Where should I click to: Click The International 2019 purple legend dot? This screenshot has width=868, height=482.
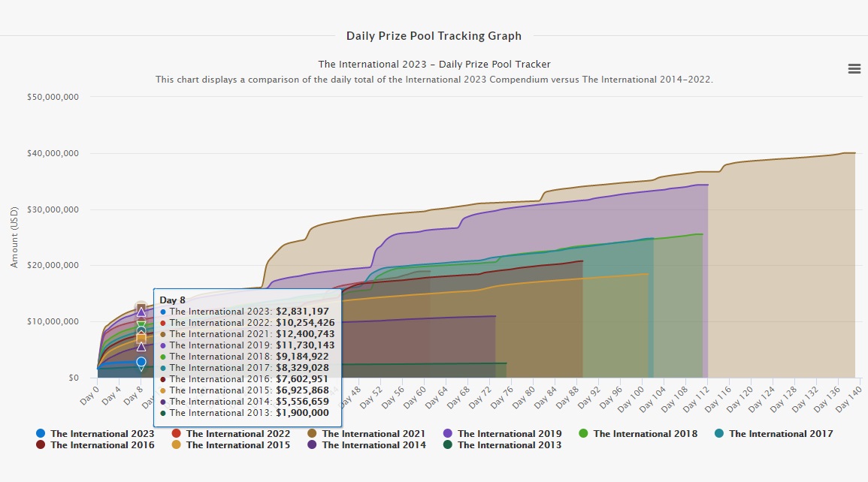point(447,434)
